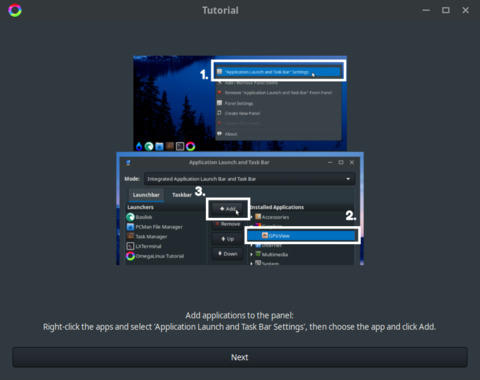This screenshot has height=380, width=480.
Task: Click the Next button
Action: (x=240, y=357)
